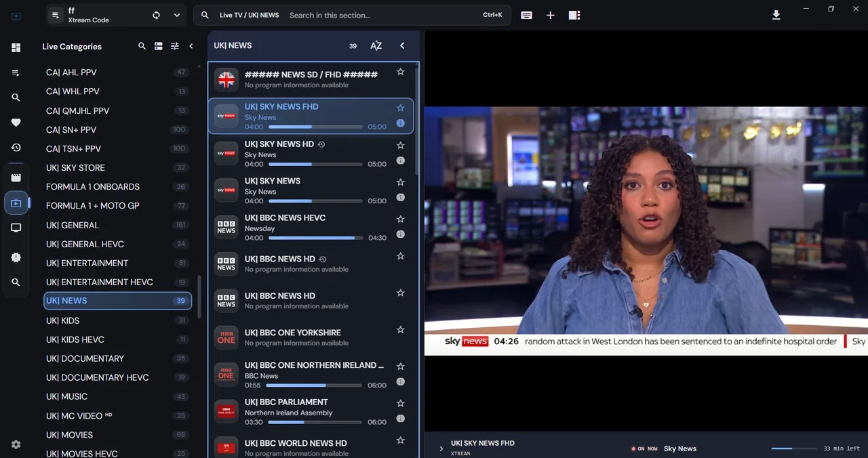Screen dimensions: 868x458
Task: Click the now-playing progress bar near 33 min left
Action: click(x=794, y=449)
